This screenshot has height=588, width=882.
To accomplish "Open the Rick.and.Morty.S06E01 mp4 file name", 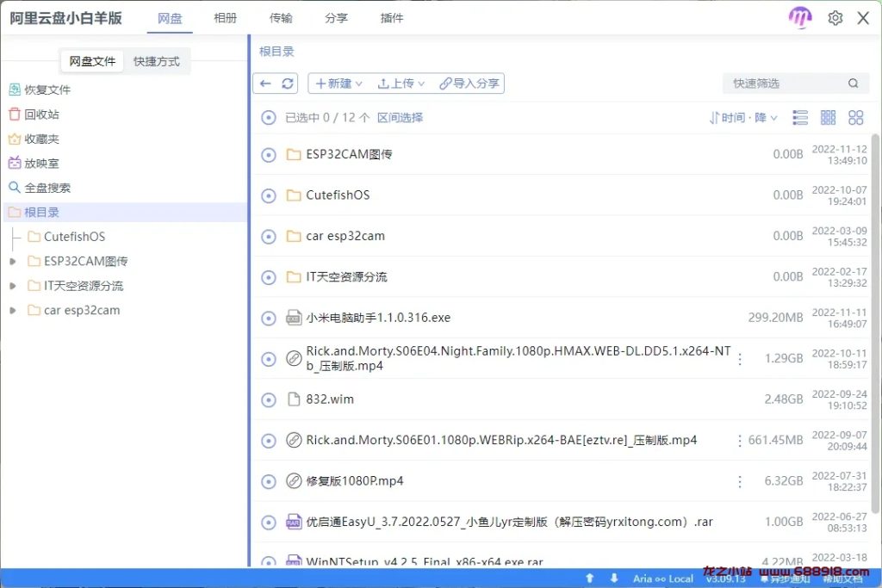I will [x=501, y=440].
